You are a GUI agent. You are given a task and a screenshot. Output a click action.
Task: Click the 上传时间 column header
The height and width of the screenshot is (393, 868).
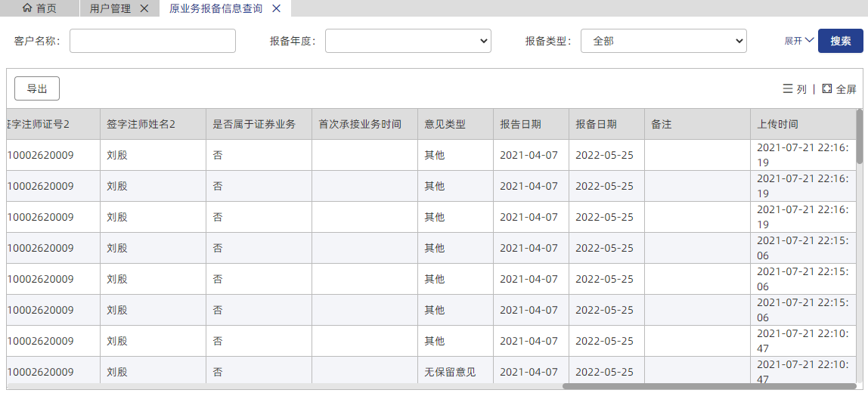(x=777, y=124)
